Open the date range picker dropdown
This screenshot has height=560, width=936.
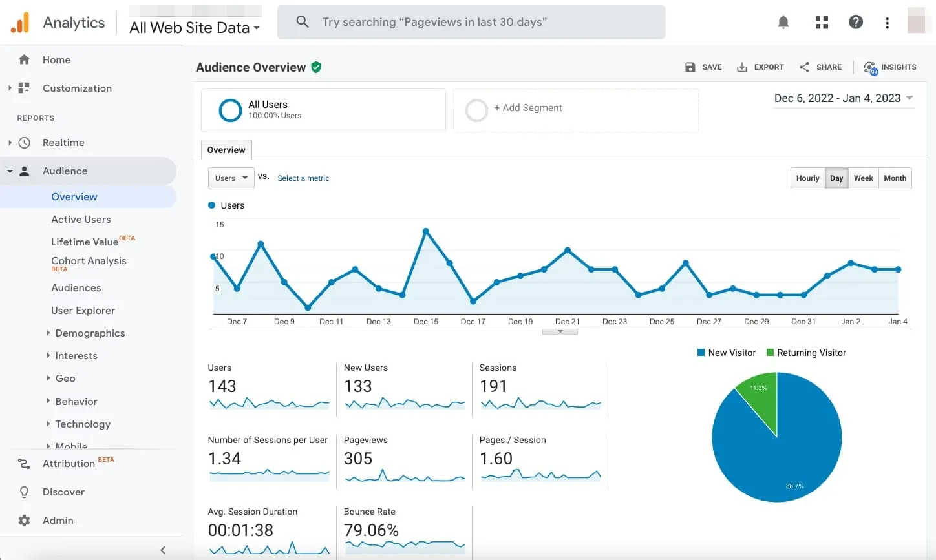(844, 98)
